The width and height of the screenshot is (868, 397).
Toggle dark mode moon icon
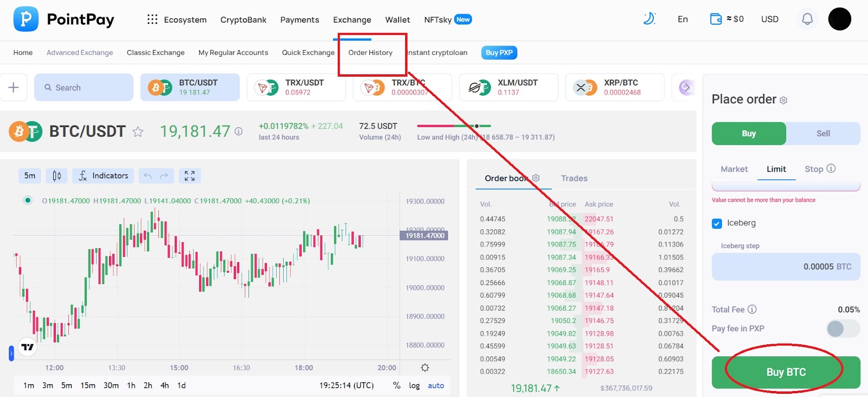coord(649,19)
